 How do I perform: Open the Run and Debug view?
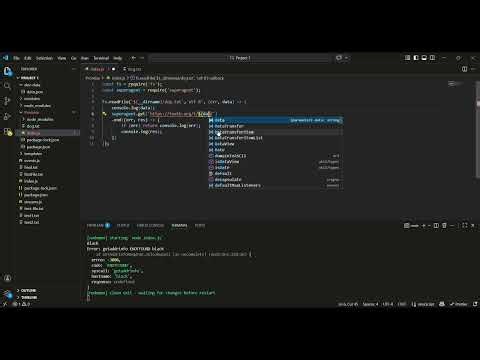point(7,116)
